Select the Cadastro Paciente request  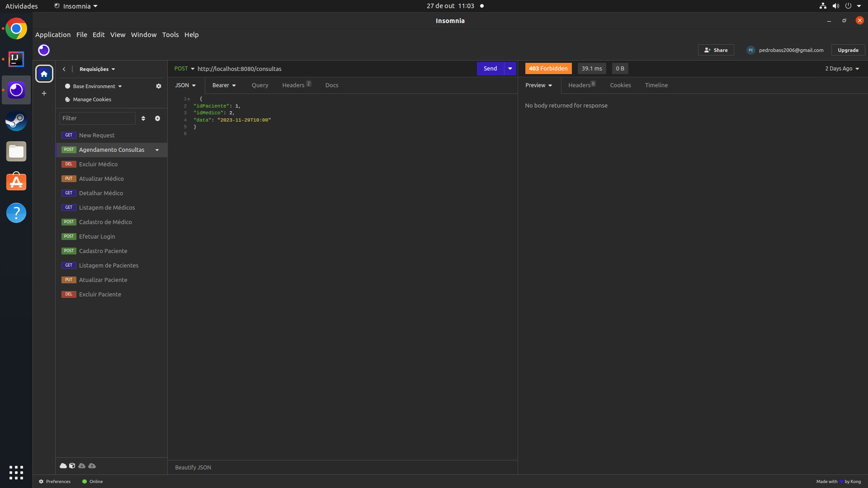click(111, 251)
